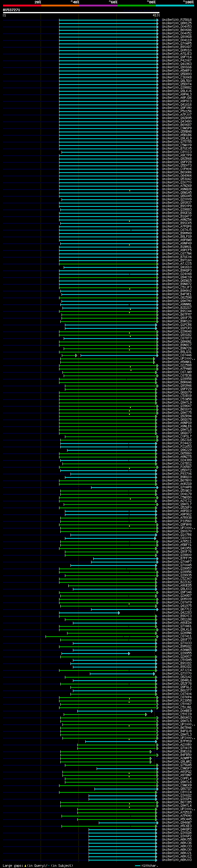
Task: Select the UniRef100_O82316 label
Action: click(177, 440)
